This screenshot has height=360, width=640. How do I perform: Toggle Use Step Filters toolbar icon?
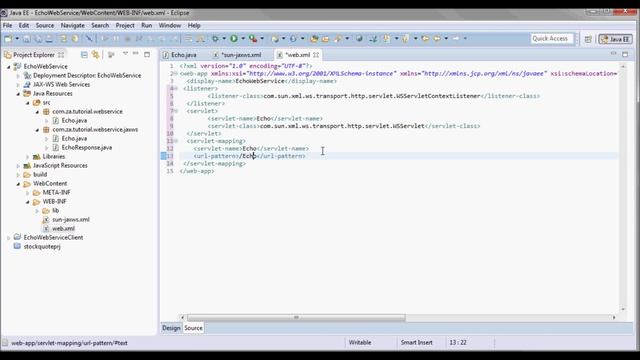[x=200, y=39]
